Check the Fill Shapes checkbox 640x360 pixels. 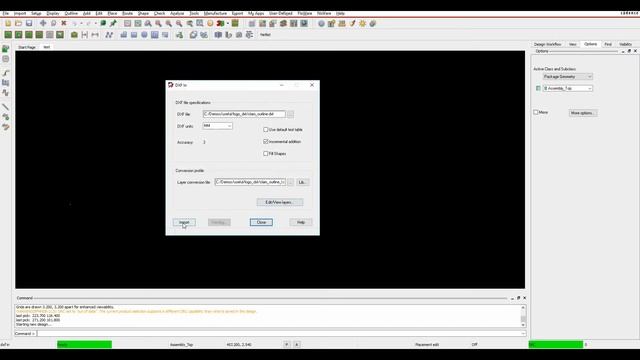[266, 153]
